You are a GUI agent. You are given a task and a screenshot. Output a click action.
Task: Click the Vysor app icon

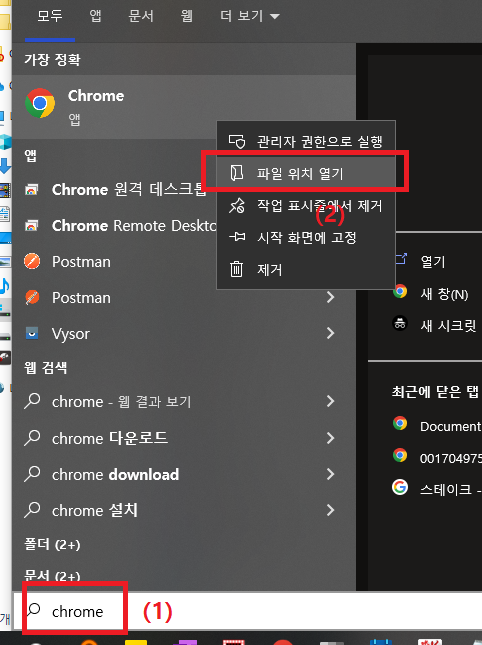(32, 333)
